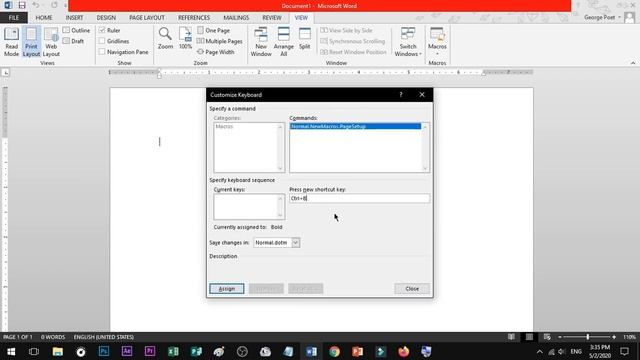Screen dimensions: 640x360
Task: Launch Premiere Pro from taskbar
Action: (x=150, y=351)
